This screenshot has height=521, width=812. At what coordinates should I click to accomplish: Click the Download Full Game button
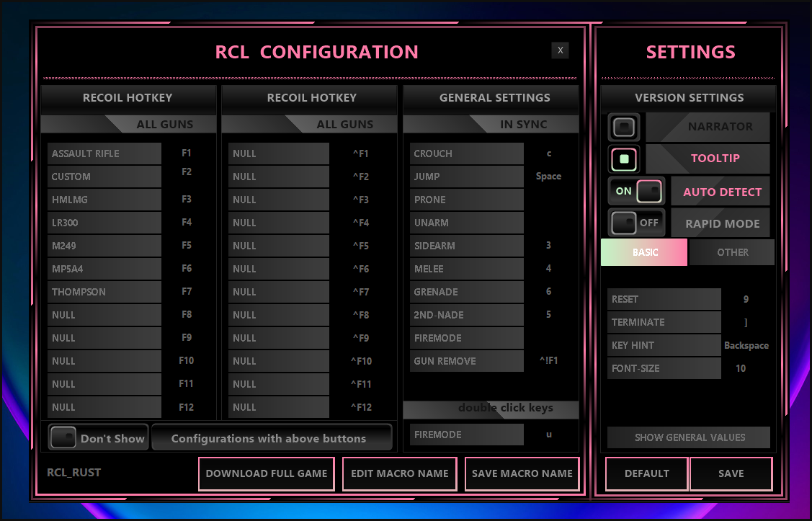266,473
